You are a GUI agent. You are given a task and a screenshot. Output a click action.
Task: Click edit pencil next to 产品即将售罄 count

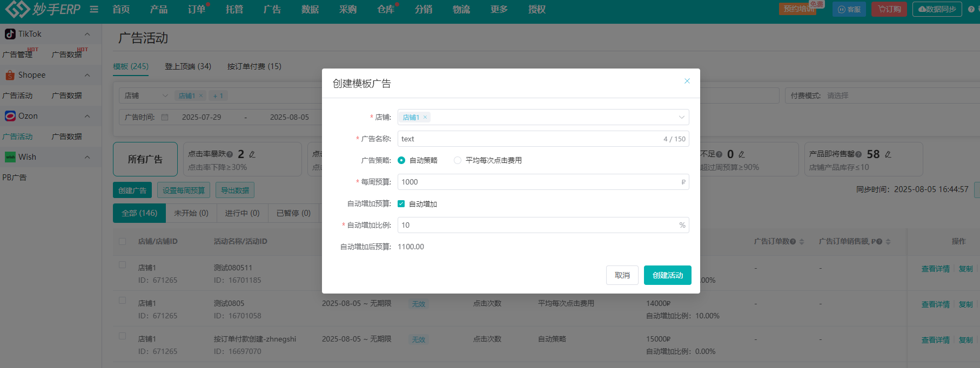pyautogui.click(x=888, y=154)
